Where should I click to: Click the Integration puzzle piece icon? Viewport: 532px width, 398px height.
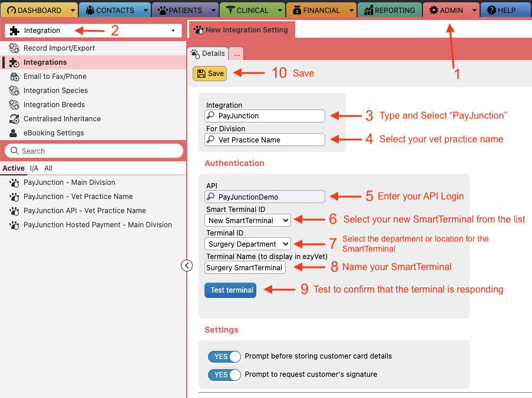coord(15,31)
